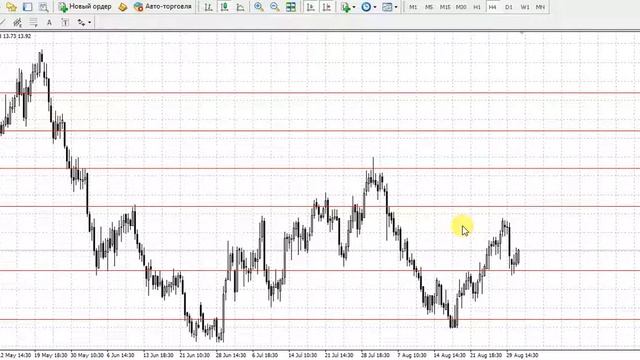
Task: Select the Fibonacci Retracement tool
Action: [33, 22]
